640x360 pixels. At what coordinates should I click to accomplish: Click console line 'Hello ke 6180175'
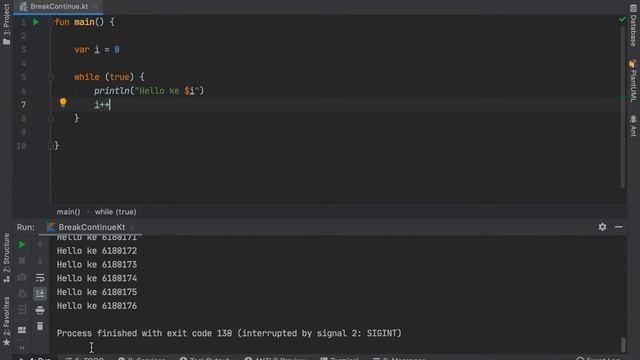point(97,292)
